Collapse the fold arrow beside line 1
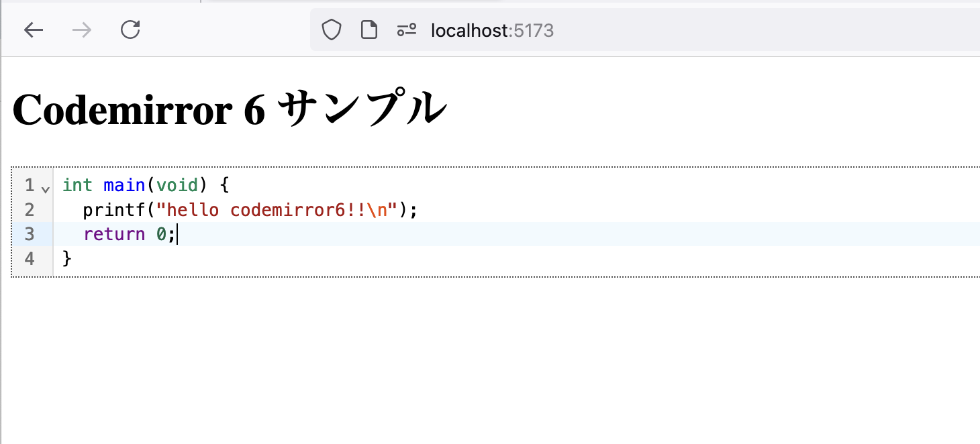980x444 pixels. (x=46, y=189)
